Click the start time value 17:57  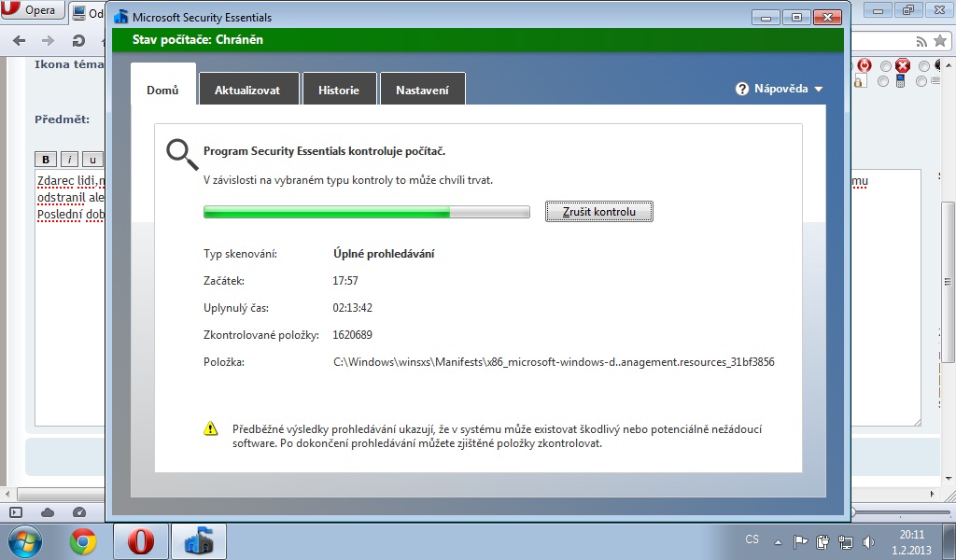345,281
